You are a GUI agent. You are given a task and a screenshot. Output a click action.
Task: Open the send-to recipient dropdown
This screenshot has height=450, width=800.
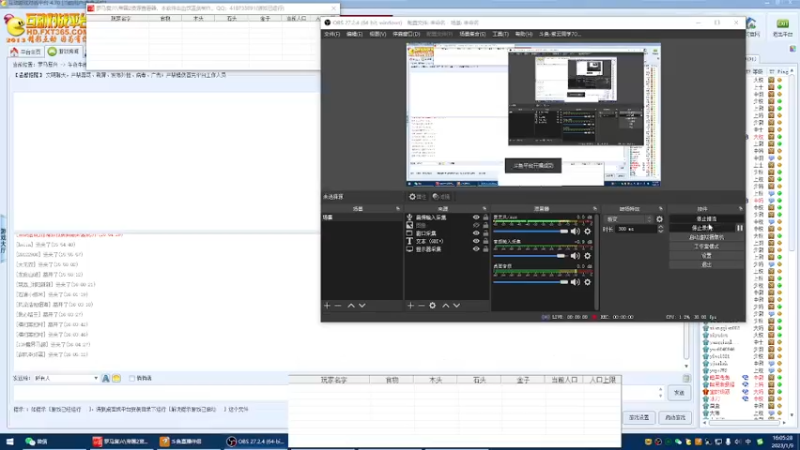[x=66, y=378]
